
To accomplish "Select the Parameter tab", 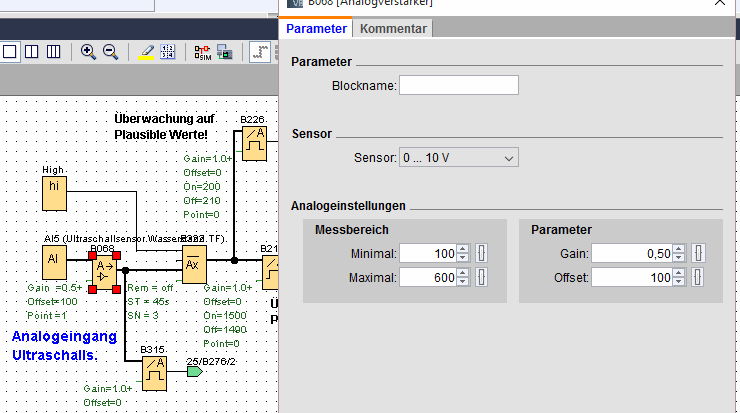I will point(317,29).
